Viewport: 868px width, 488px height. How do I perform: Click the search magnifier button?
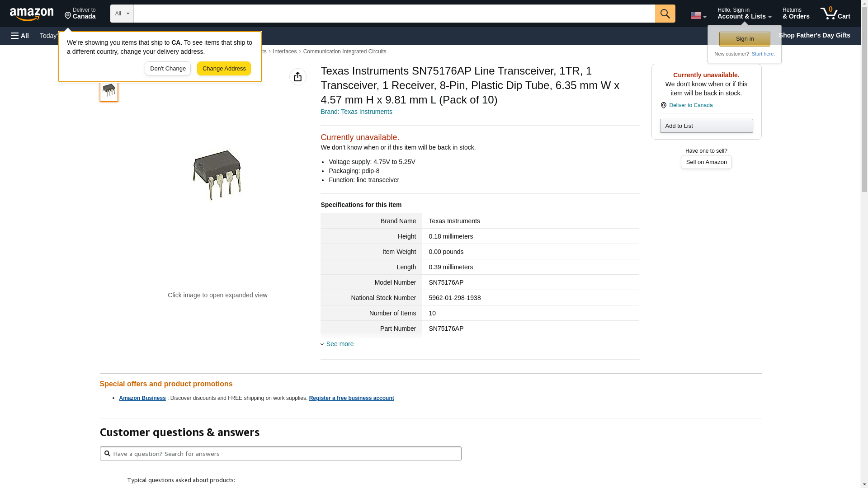pyautogui.click(x=665, y=14)
